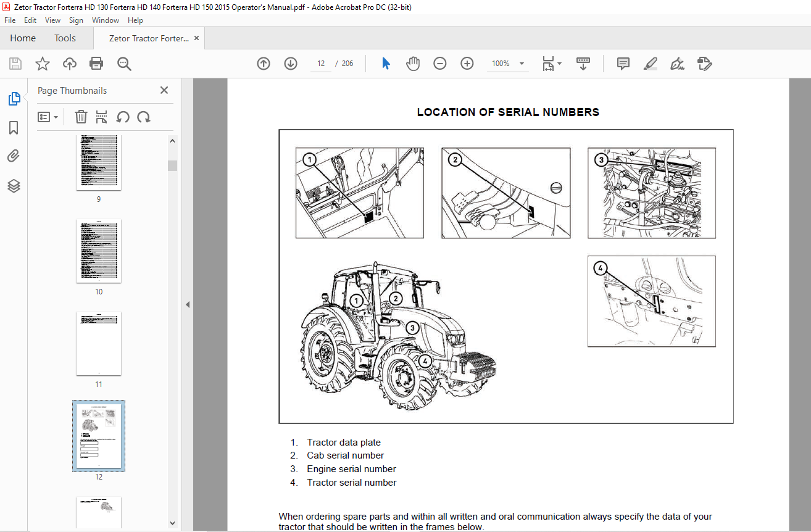Image resolution: width=811 pixels, height=532 pixels.
Task: Open Page Thumbnails sidebar icon
Action: coord(14,99)
